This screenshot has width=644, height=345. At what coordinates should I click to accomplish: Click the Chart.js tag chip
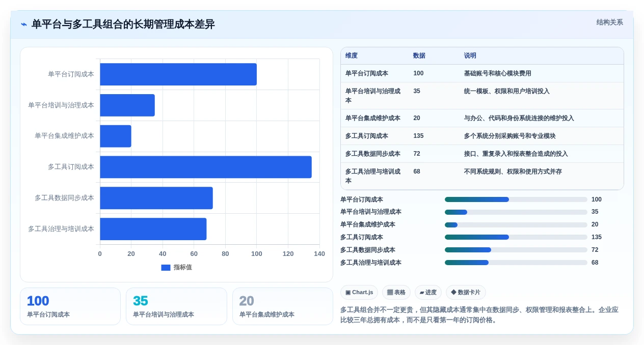click(x=359, y=292)
